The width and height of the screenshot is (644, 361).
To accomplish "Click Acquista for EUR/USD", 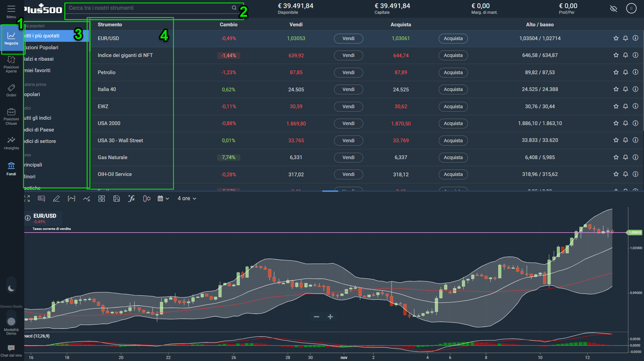I will (453, 38).
